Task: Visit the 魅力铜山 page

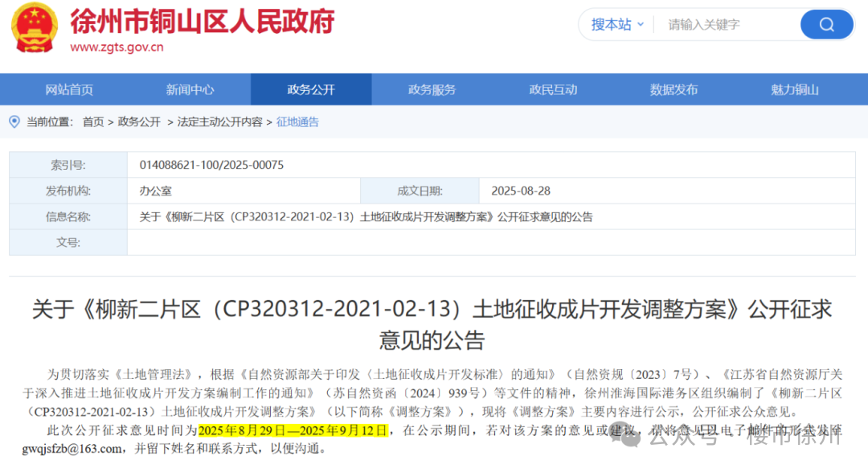Action: coord(794,90)
